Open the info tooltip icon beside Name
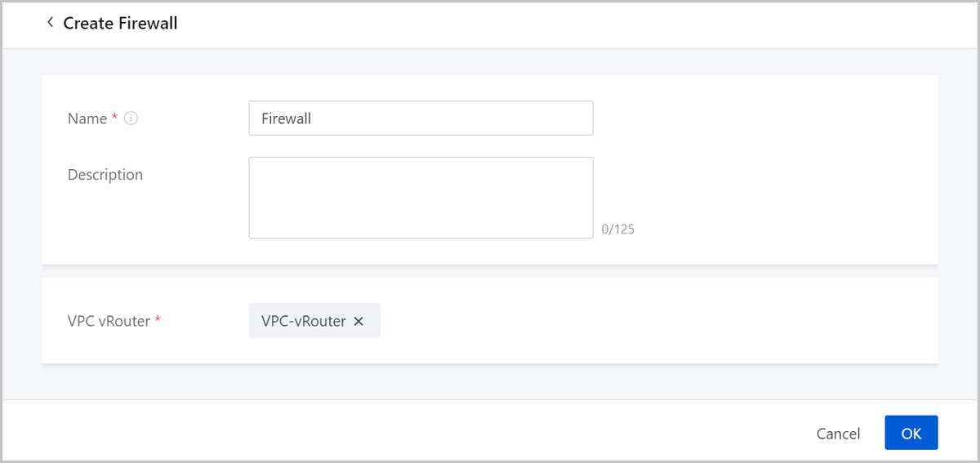The width and height of the screenshot is (980, 463). 131,118
